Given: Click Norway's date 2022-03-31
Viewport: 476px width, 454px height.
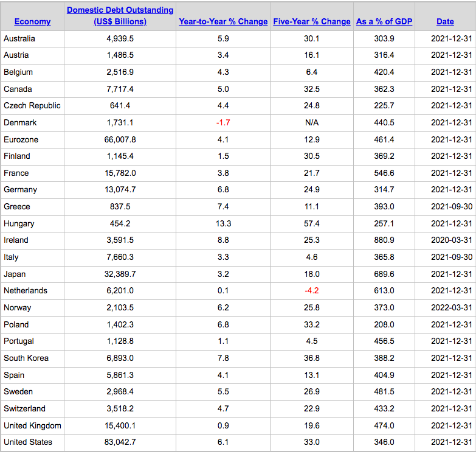Looking at the screenshot, I should click(451, 307).
